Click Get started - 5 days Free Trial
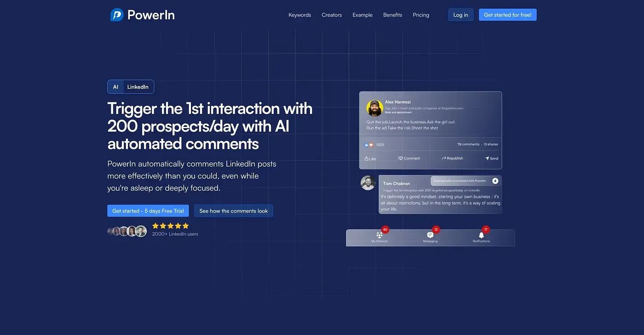Image resolution: width=644 pixels, height=335 pixels. (x=148, y=211)
